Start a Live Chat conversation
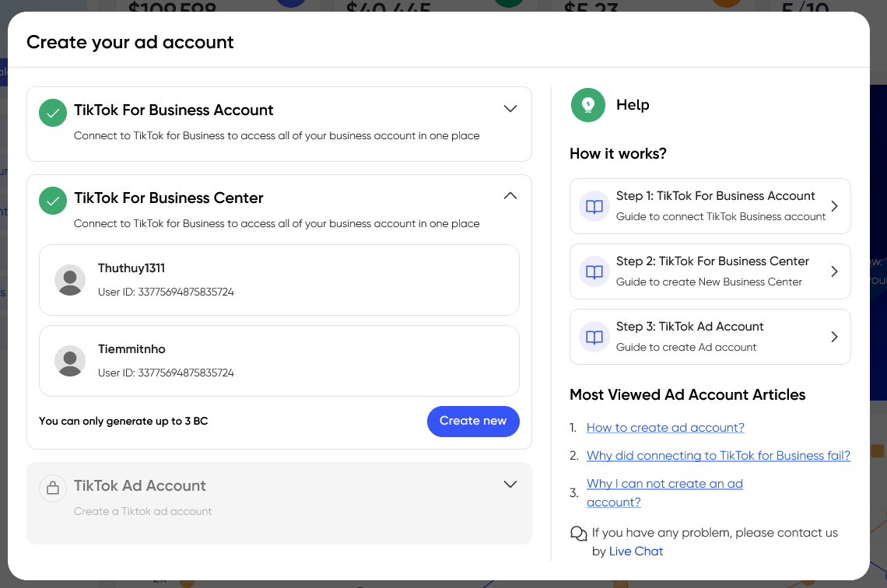This screenshot has width=887, height=588. click(636, 551)
